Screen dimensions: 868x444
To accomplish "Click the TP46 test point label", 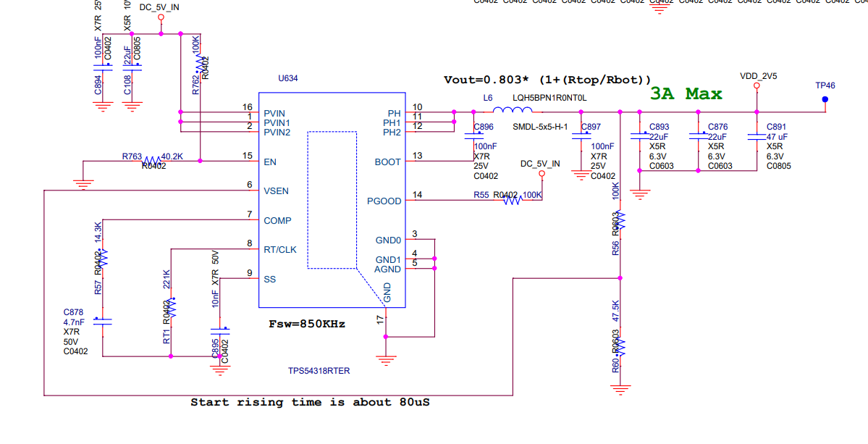I will [825, 85].
